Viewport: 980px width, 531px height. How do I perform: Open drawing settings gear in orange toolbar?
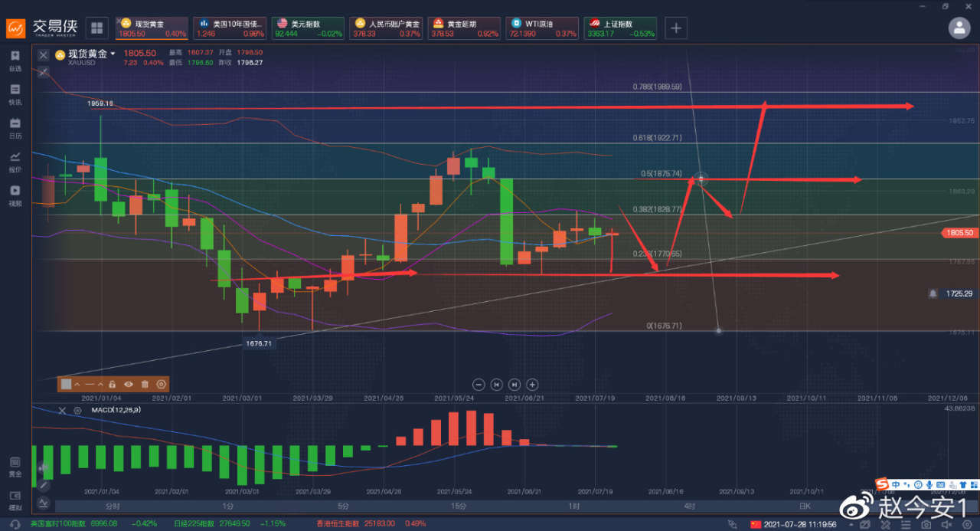tap(161, 384)
